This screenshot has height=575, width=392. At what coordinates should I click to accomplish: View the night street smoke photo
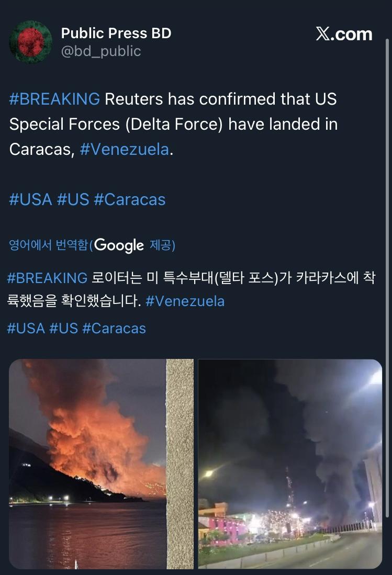pos(290,464)
